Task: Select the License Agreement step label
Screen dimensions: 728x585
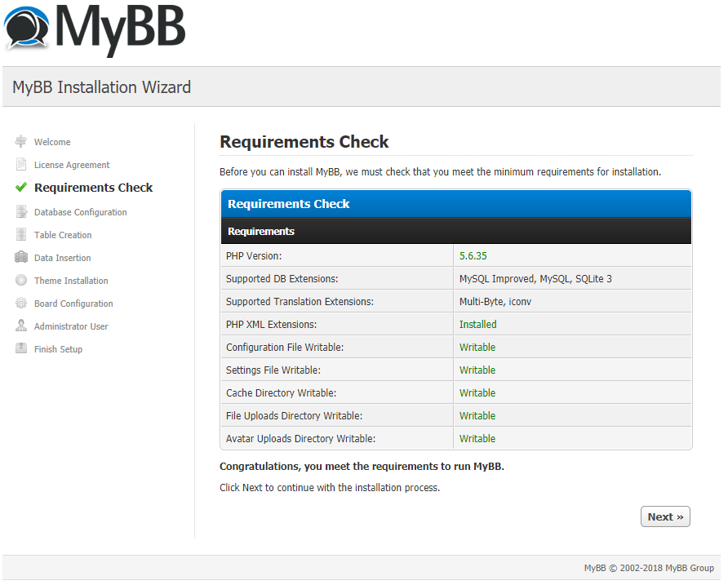Action: click(72, 165)
